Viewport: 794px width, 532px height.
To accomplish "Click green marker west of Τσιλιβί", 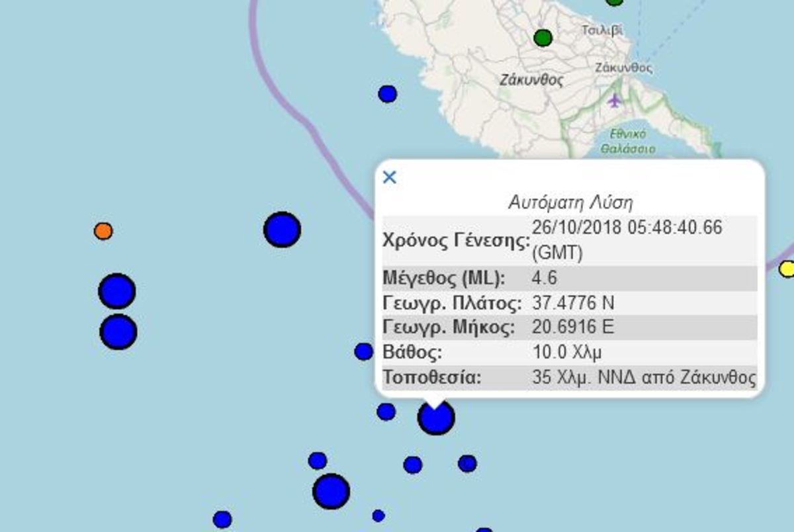I will [543, 38].
